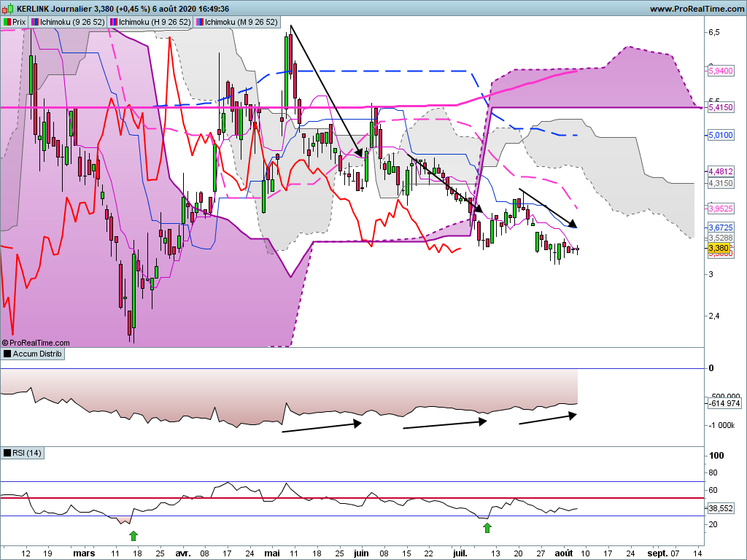Click the black square icon of RSI (14)
This screenshot has width=747, height=560.
[x=7, y=453]
